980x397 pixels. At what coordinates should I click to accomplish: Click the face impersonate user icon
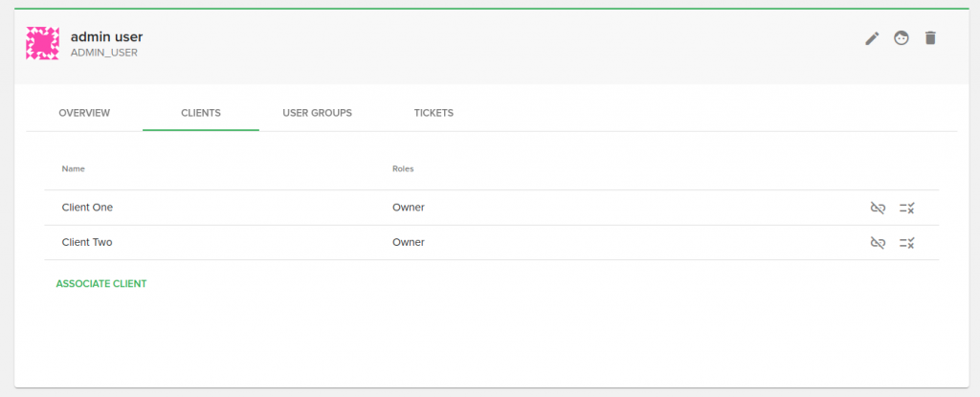pyautogui.click(x=901, y=38)
